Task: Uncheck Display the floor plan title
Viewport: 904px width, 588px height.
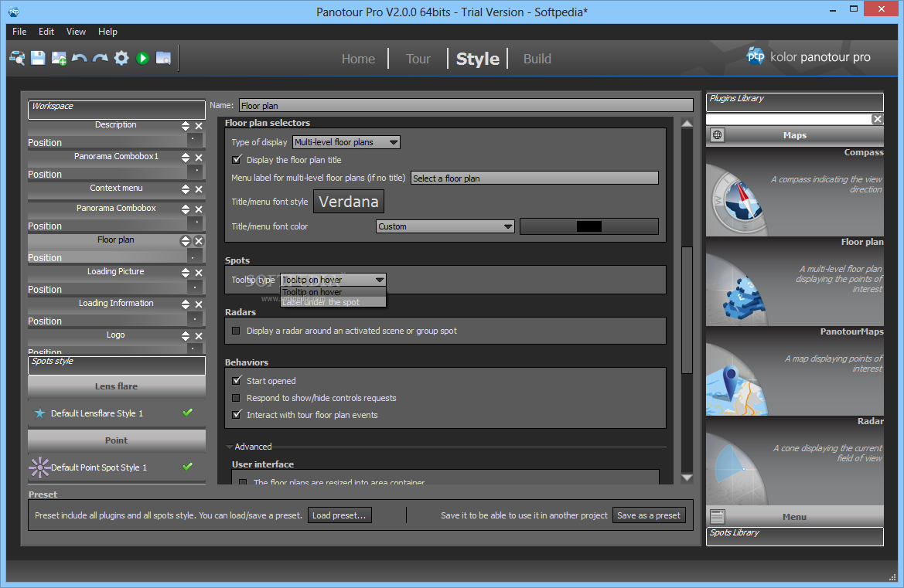Action: pyautogui.click(x=237, y=160)
